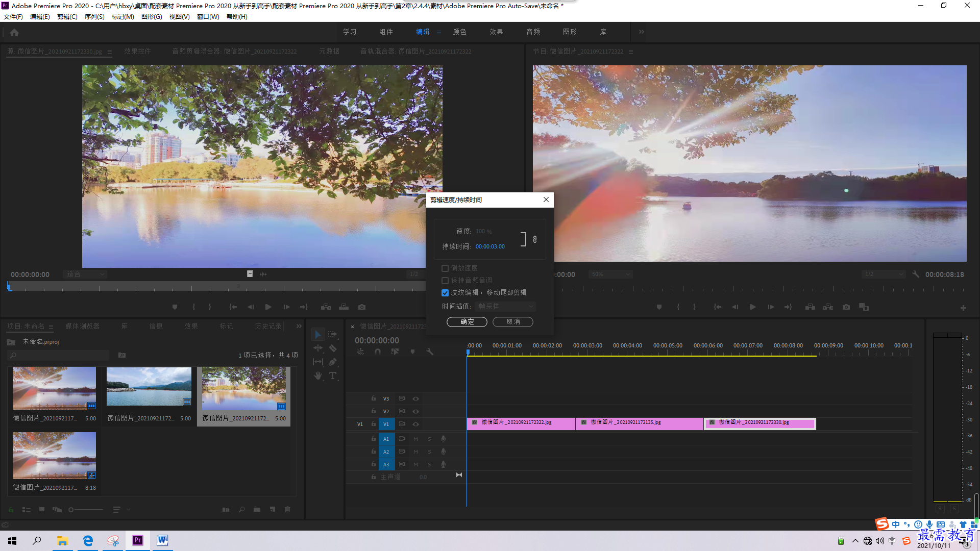Uncheck 波纹编辑 移动尾部剪辑 checkbox
This screenshot has height=551, width=980.
[x=445, y=293]
